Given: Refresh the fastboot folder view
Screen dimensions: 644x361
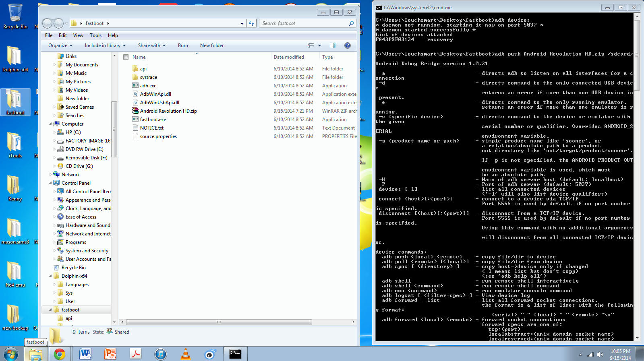Looking at the screenshot, I should [251, 23].
